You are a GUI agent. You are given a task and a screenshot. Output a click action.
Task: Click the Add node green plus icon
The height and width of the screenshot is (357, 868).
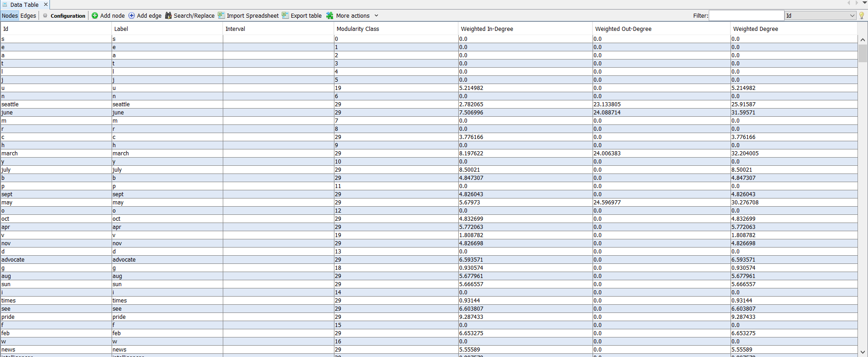(x=95, y=15)
